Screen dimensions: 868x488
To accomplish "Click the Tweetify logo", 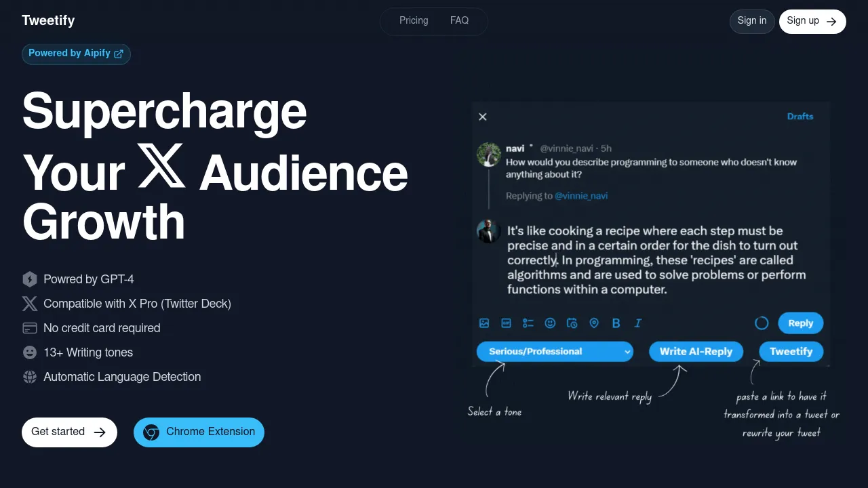I will click(x=48, y=20).
